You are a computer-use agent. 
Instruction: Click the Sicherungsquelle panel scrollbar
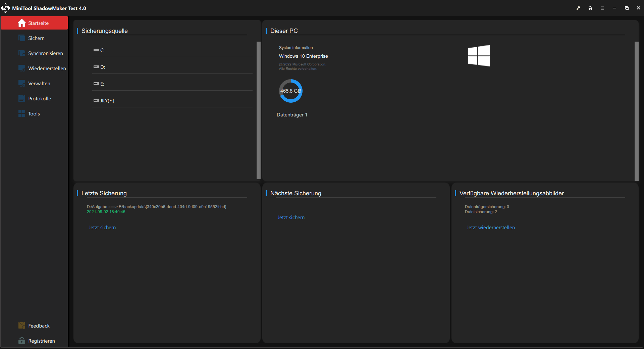coord(259,110)
